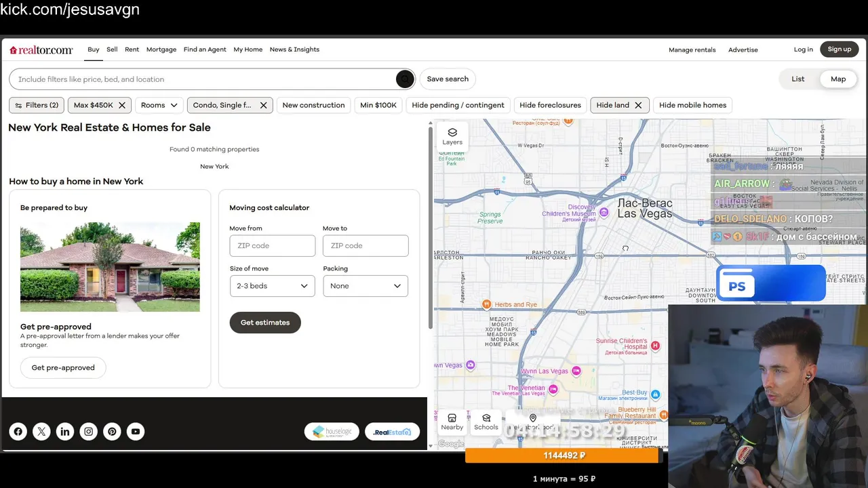Toggle Hide pending / contingent filter

[458, 105]
